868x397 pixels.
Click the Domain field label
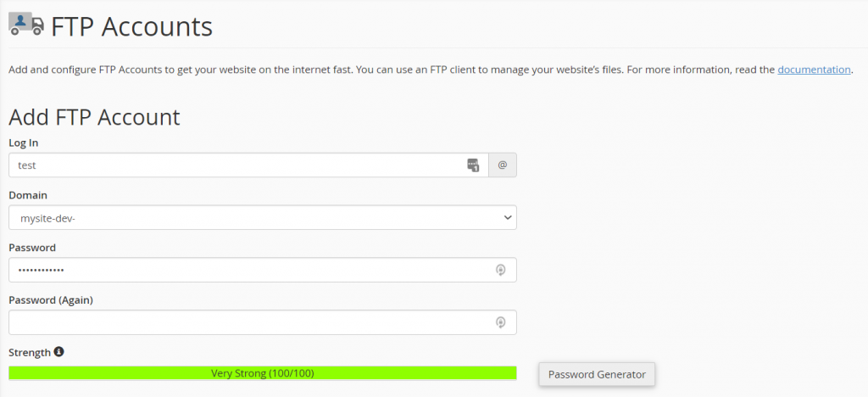(x=28, y=195)
